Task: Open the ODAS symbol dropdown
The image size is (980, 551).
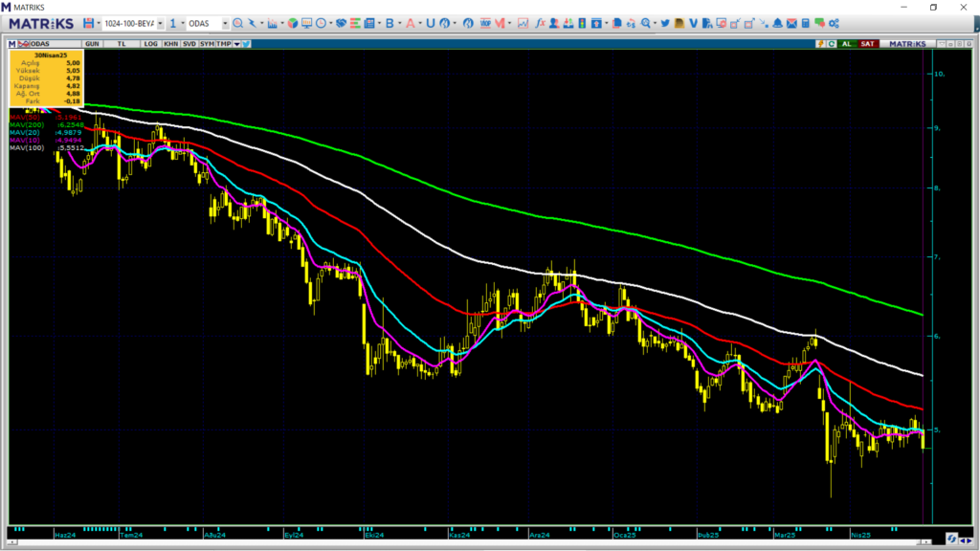Action: click(x=225, y=23)
